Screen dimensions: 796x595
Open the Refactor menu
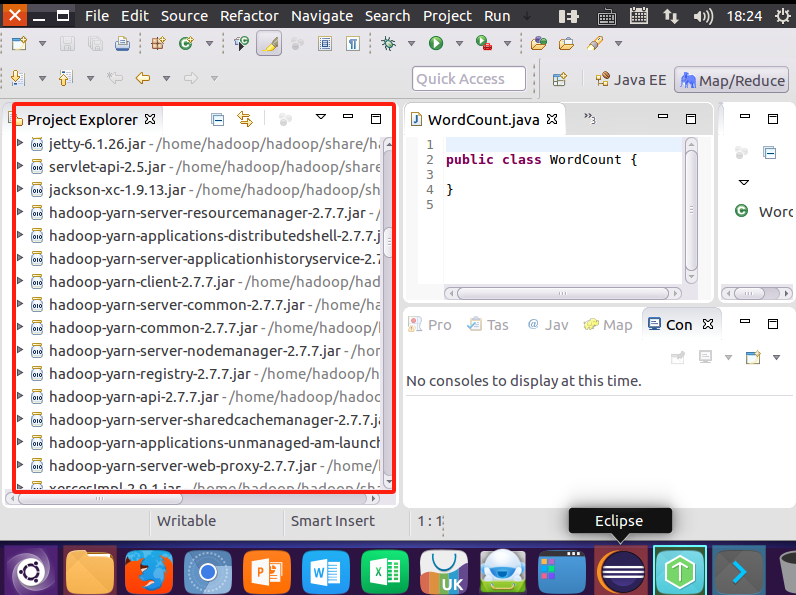tap(249, 16)
